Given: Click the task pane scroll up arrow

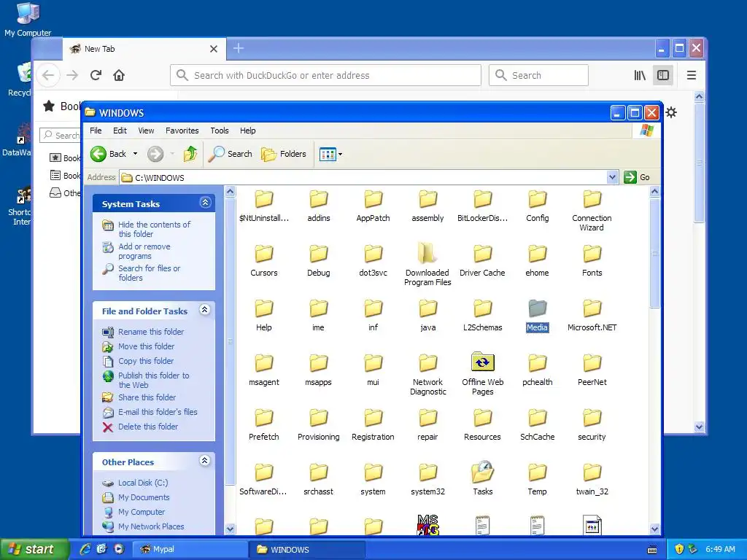Looking at the screenshot, I should (x=230, y=192).
